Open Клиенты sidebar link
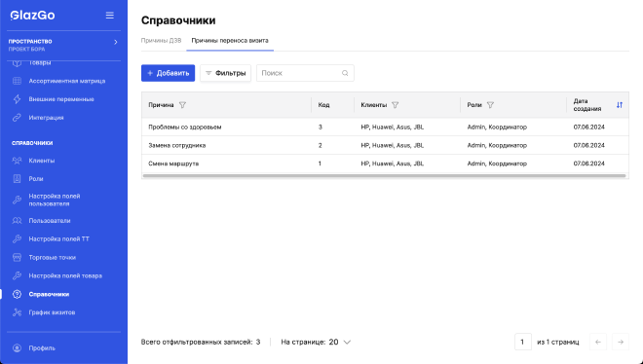The image size is (643, 364). [42, 161]
